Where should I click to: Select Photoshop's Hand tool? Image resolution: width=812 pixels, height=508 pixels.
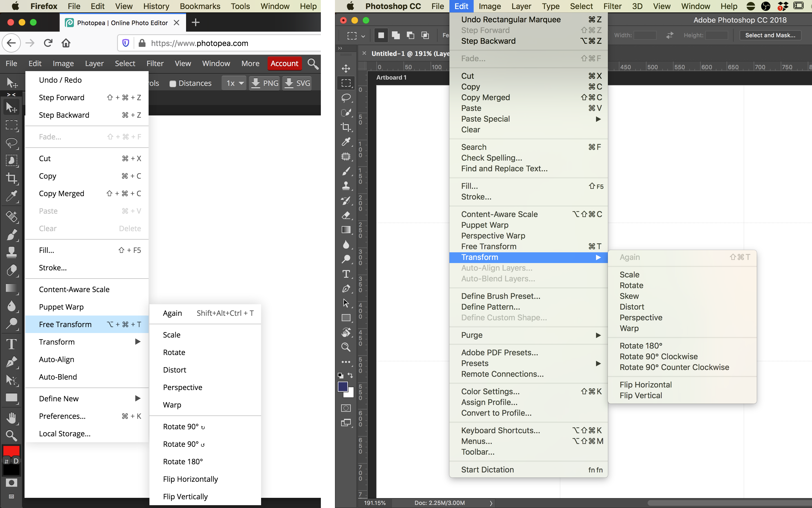(x=346, y=333)
